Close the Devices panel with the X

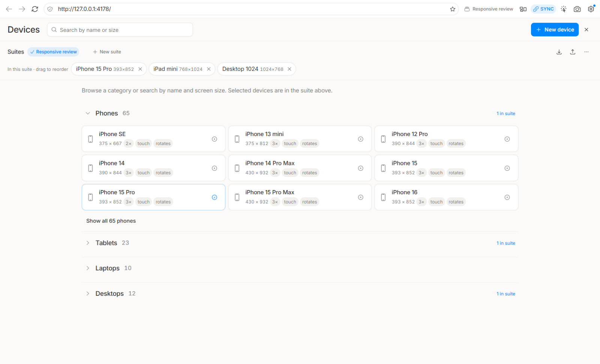[x=586, y=30]
